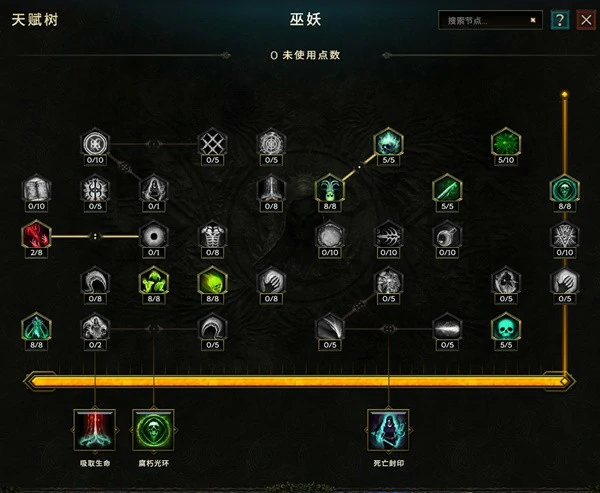Click the golden talent points progress bar
The height and width of the screenshot is (493, 600).
click(298, 381)
